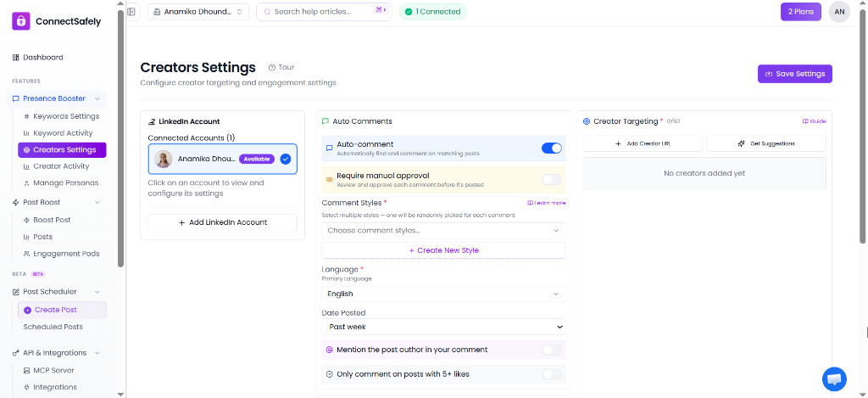868x398 pixels.
Task: Click the LinkedIn Account header icon
Action: click(x=152, y=122)
